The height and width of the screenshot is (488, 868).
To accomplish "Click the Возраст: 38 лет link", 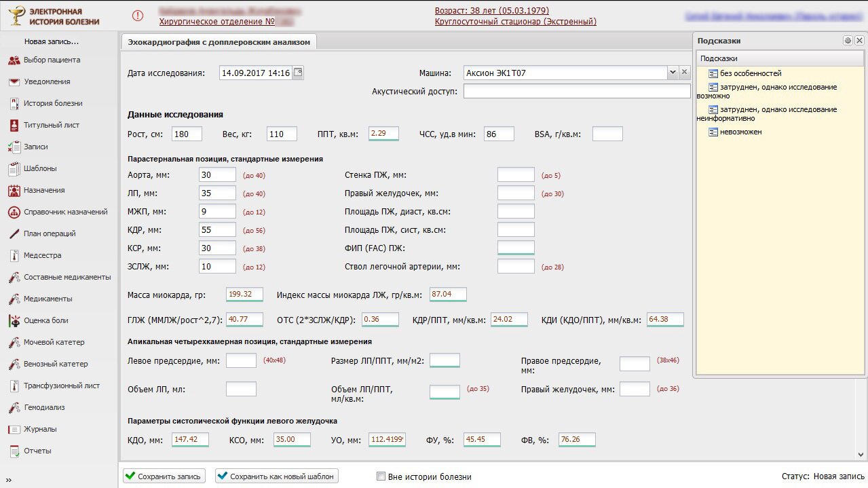I will [492, 11].
